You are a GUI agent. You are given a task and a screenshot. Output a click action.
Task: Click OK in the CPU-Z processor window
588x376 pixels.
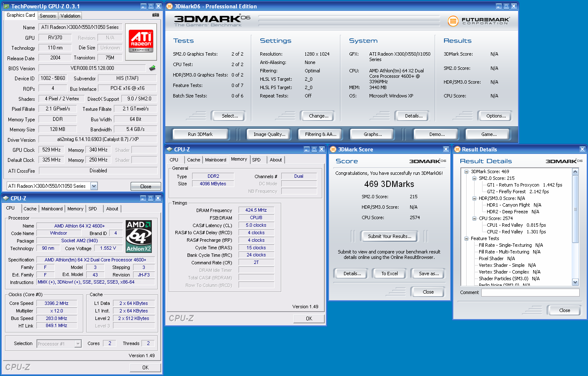click(145, 368)
